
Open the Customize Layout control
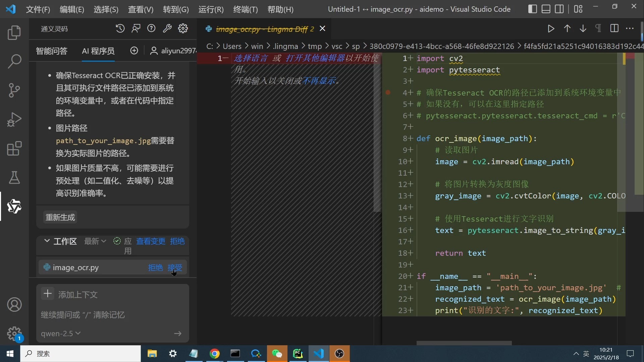tap(578, 9)
